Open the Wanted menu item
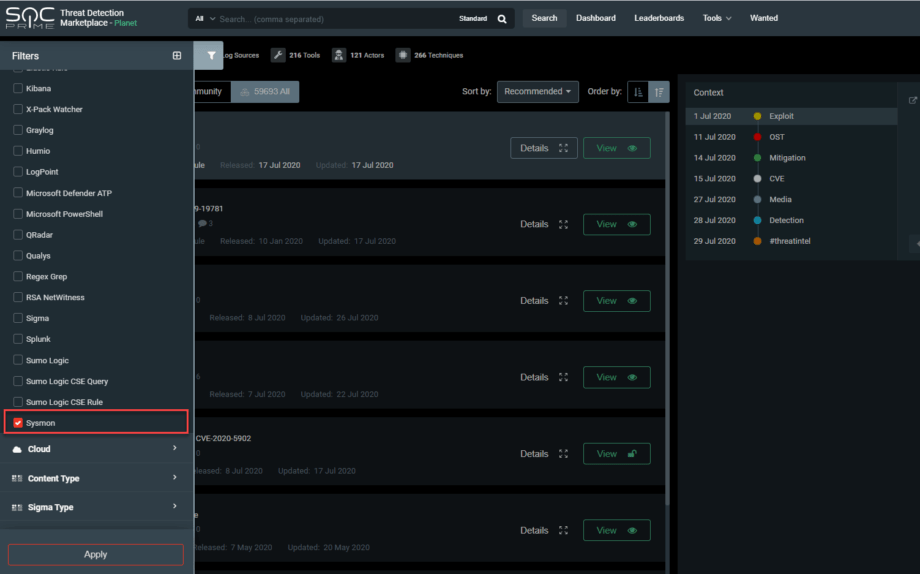The height and width of the screenshot is (574, 920). click(763, 18)
